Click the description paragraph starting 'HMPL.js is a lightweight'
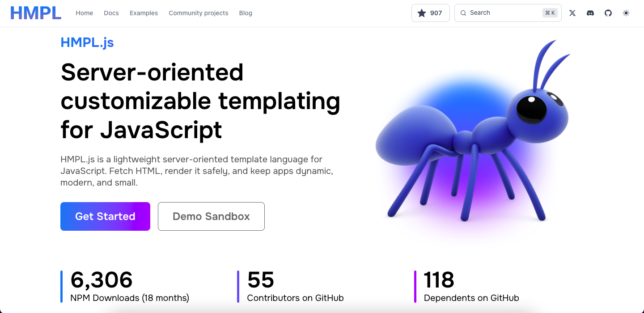Screen dimensions: 644x313 (197, 171)
